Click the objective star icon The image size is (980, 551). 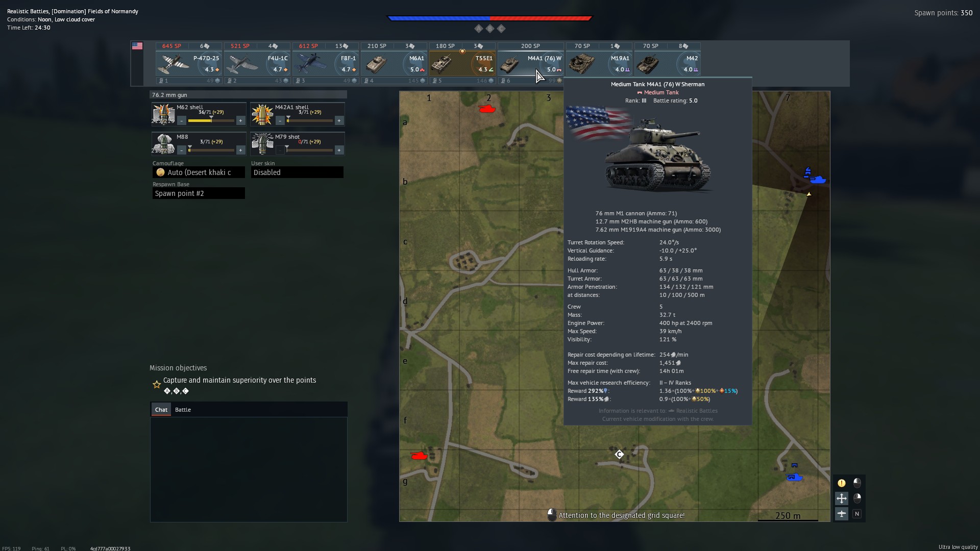click(x=157, y=385)
